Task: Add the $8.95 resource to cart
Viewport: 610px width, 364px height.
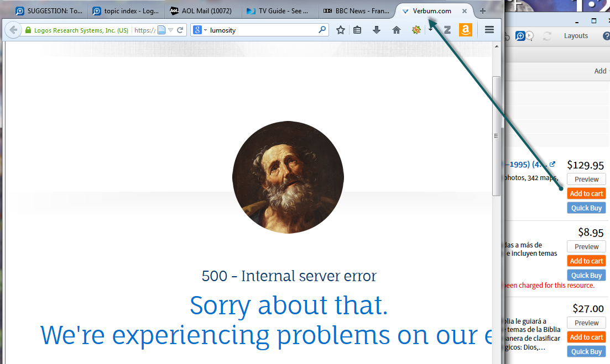Action: (x=586, y=261)
